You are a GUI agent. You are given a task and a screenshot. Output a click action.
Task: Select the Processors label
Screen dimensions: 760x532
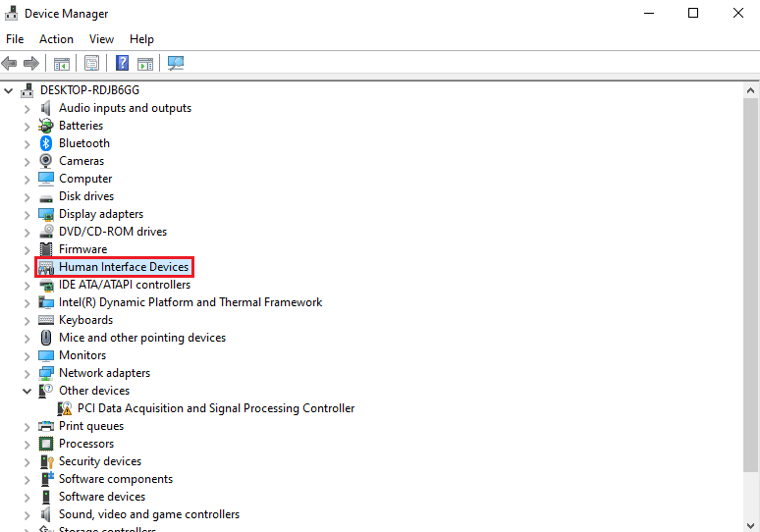86,444
